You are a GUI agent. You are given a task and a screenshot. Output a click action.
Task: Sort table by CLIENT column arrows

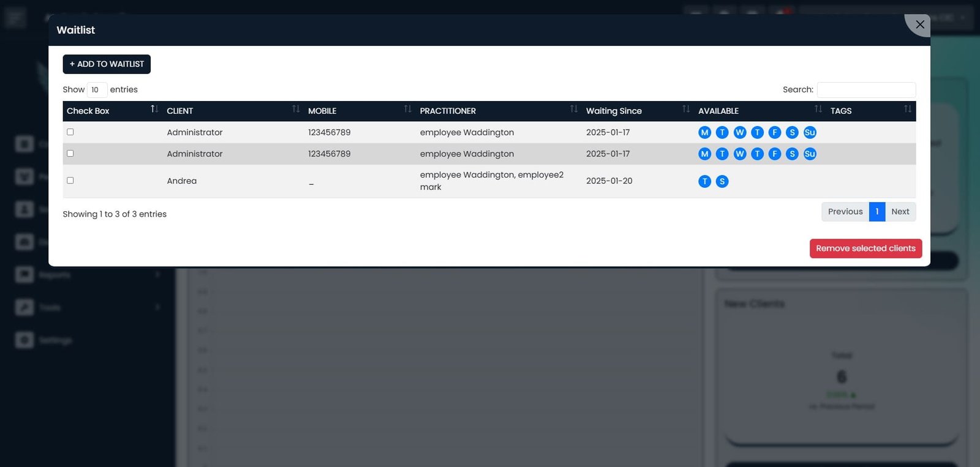[x=296, y=109]
